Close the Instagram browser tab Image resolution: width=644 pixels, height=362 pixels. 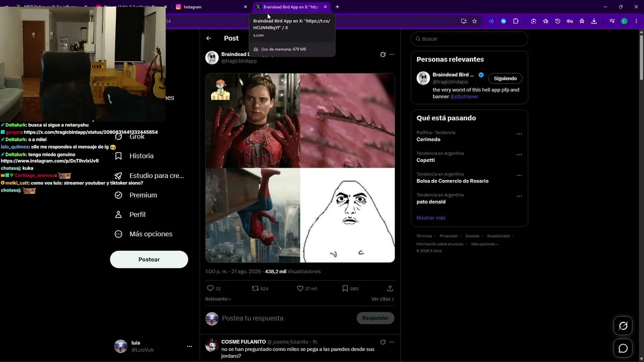246,7
